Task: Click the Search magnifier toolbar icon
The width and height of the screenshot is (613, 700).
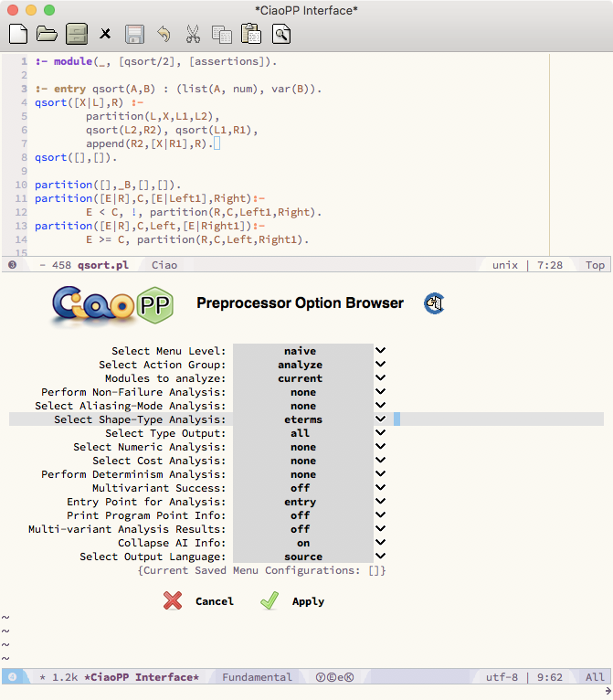Action: [x=281, y=35]
